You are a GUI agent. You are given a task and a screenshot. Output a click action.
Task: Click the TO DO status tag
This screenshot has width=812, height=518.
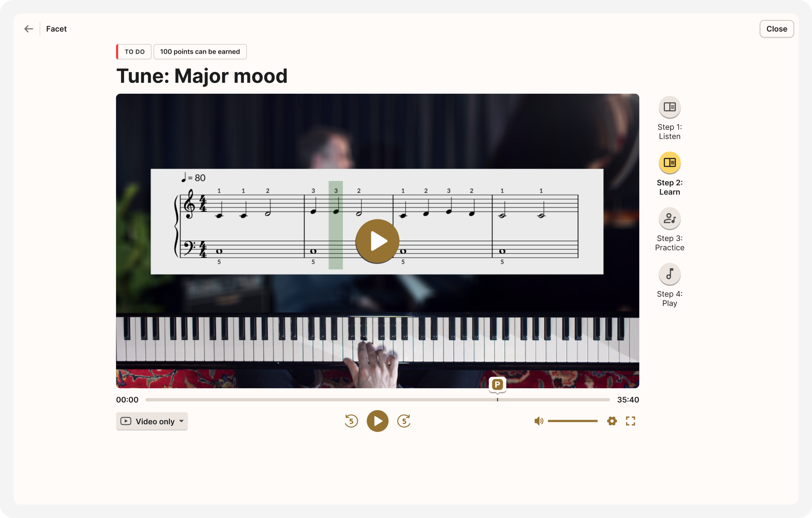134,52
